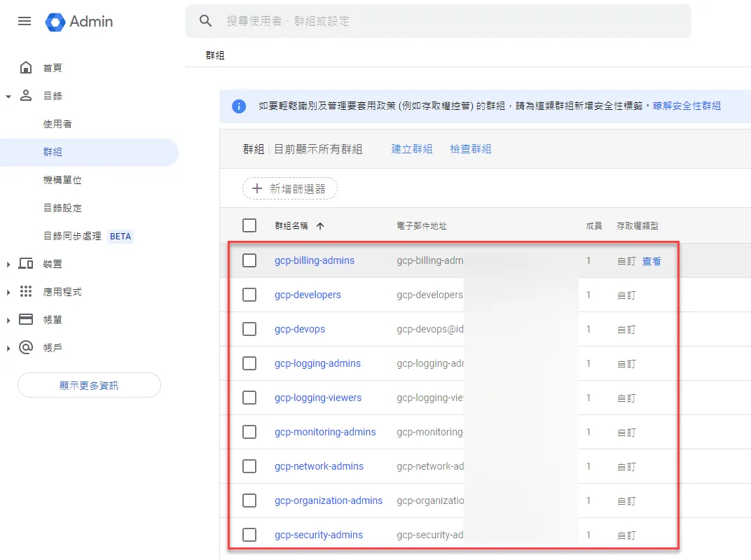Check the gcp-logging-admins row checkbox

coord(249,363)
